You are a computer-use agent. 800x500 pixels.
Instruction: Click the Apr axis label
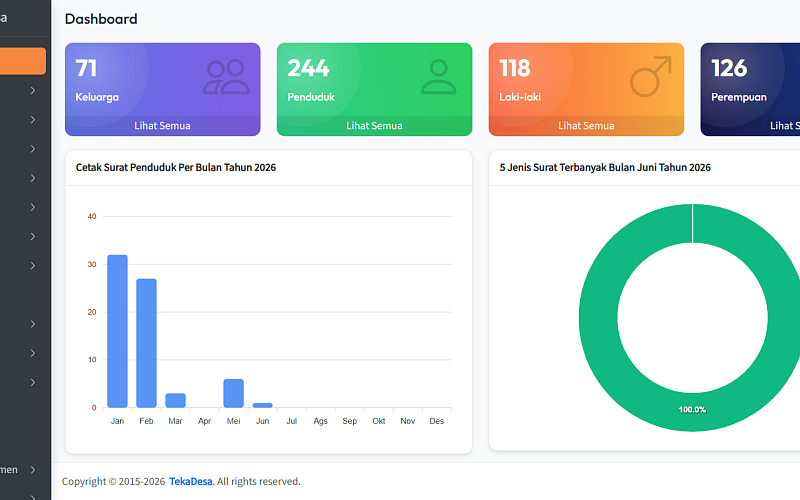[x=205, y=421]
